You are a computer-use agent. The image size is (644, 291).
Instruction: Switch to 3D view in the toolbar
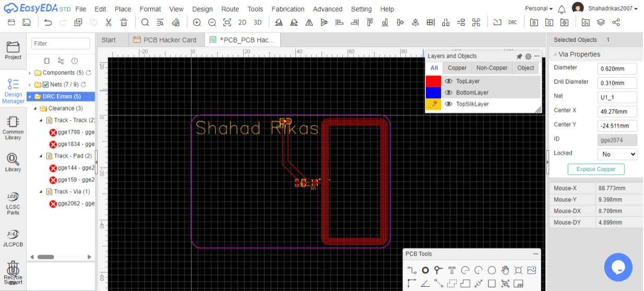click(257, 22)
